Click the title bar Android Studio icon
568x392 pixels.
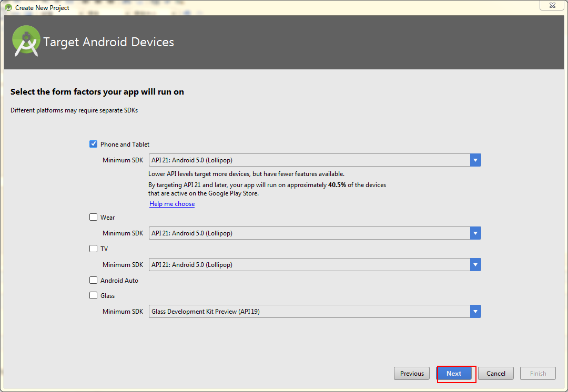tap(8, 8)
